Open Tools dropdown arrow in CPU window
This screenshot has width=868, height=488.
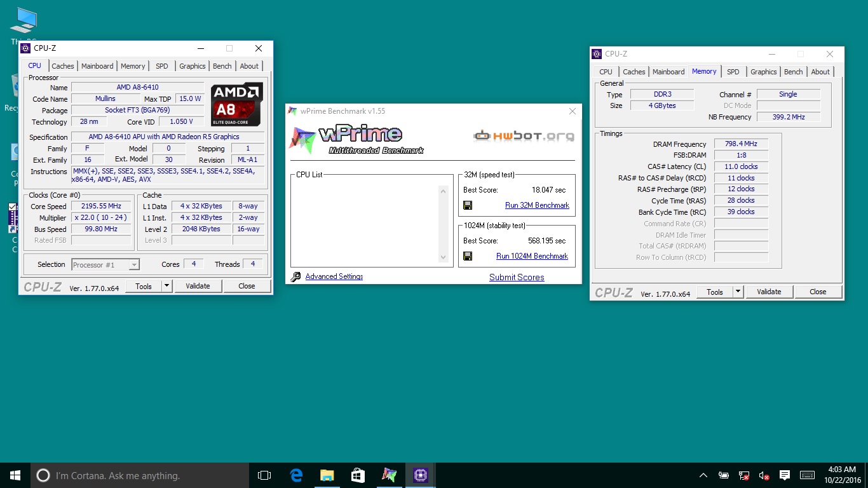[166, 286]
